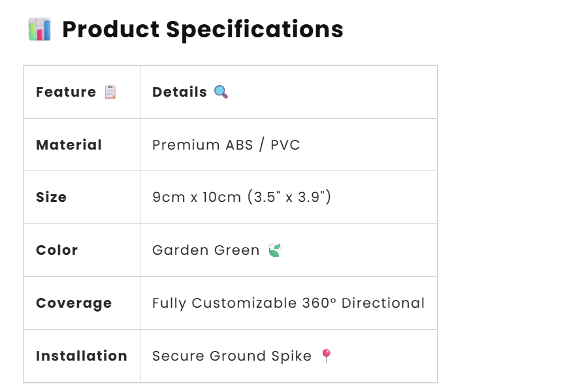Screen dimensions: 582x392
Task: Click the Material row label
Action: point(69,145)
